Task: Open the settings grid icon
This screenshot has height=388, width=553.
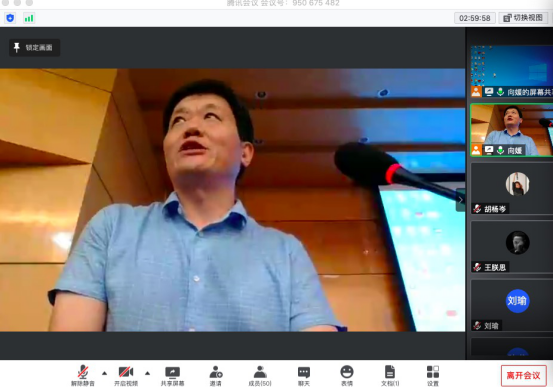Action: 433,376
